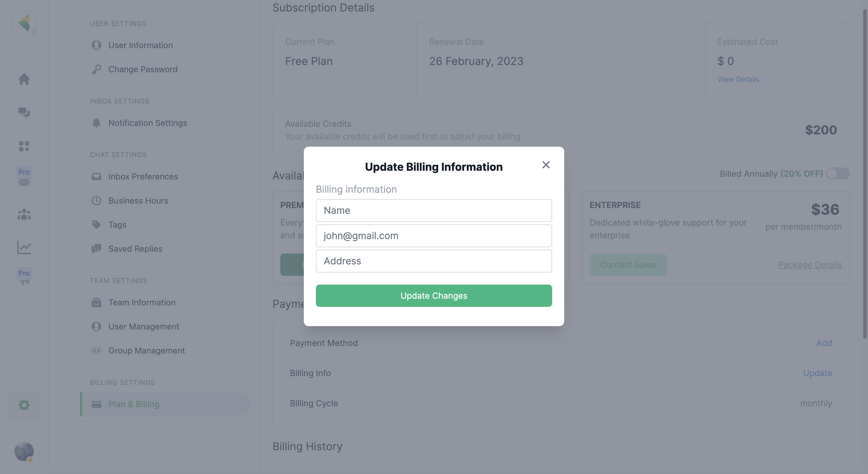The image size is (868, 474).
Task: Open the apps grid-plus icon
Action: (x=24, y=146)
